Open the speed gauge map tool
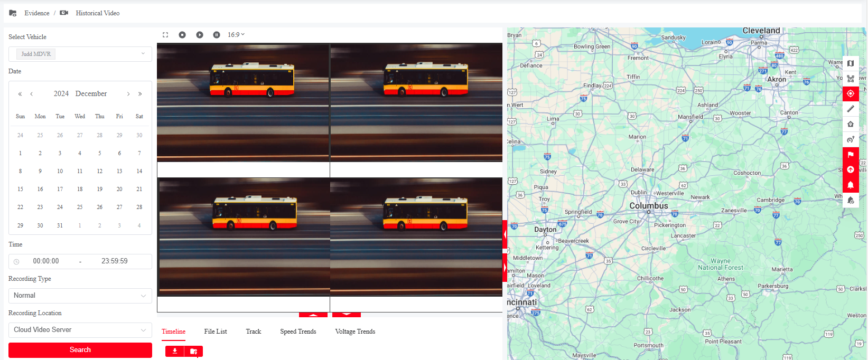This screenshot has height=360, width=868. pyautogui.click(x=851, y=139)
